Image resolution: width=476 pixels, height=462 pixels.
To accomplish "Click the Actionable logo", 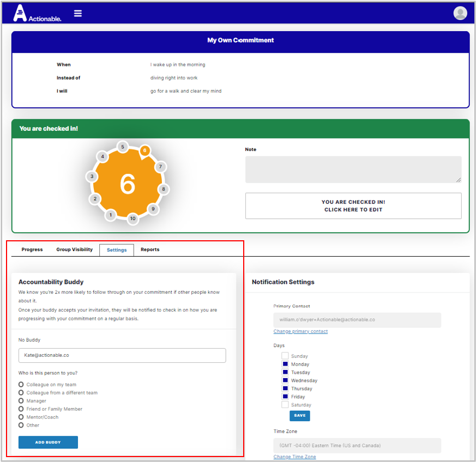I will coord(37,13).
